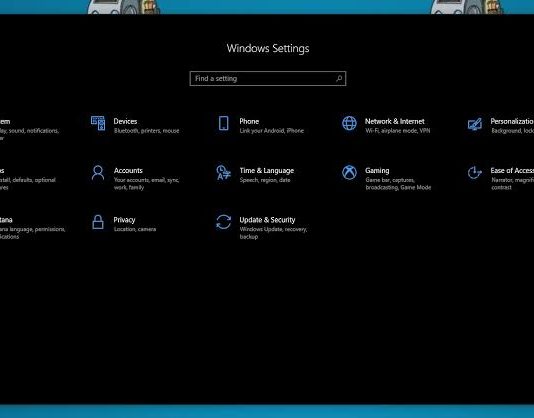534x418 pixels.
Task: Click 'Location, camera' text
Action: (x=135, y=229)
